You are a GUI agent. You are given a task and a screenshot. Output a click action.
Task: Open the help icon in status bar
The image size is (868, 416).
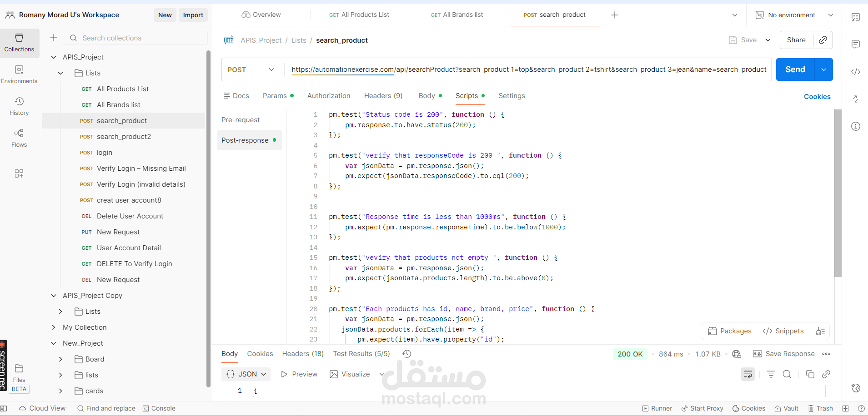[x=861, y=408]
